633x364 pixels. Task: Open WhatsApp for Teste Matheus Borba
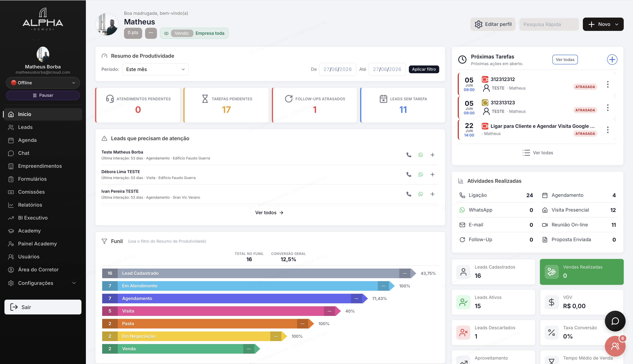pos(420,155)
